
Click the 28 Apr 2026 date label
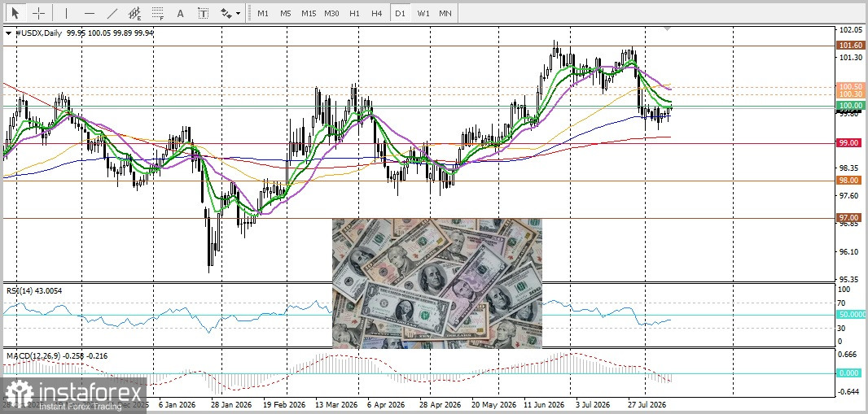click(440, 404)
